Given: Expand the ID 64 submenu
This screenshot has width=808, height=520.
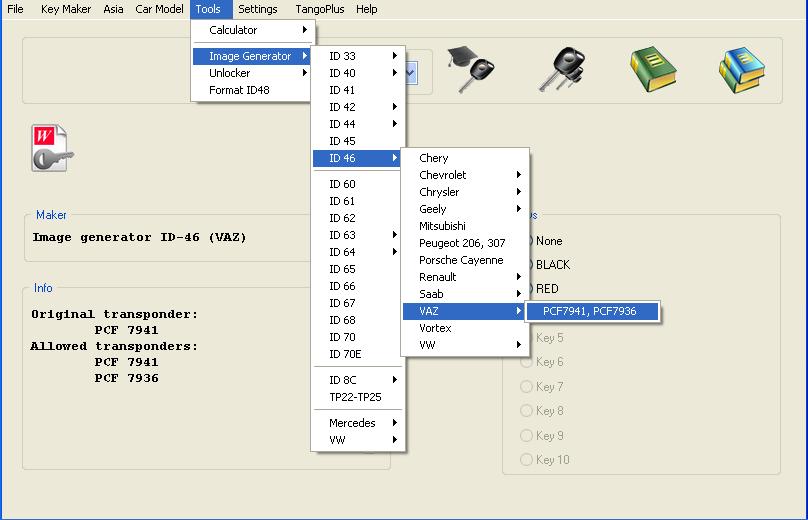Looking at the screenshot, I should (x=357, y=251).
